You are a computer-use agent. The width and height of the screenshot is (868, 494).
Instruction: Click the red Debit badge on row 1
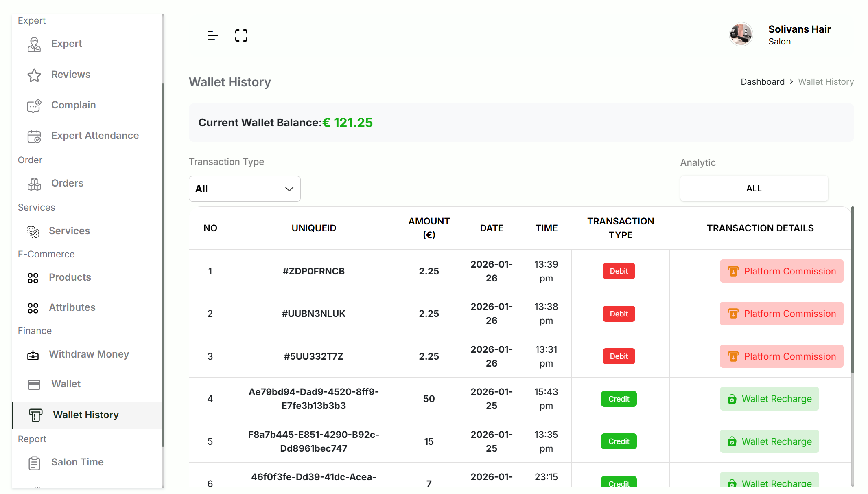(x=619, y=271)
